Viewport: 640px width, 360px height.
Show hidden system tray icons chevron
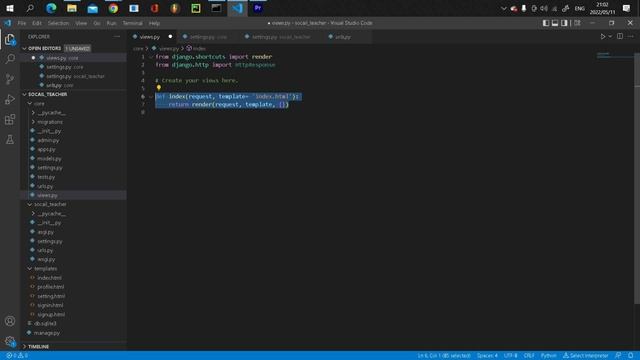pyautogui.click(x=503, y=8)
